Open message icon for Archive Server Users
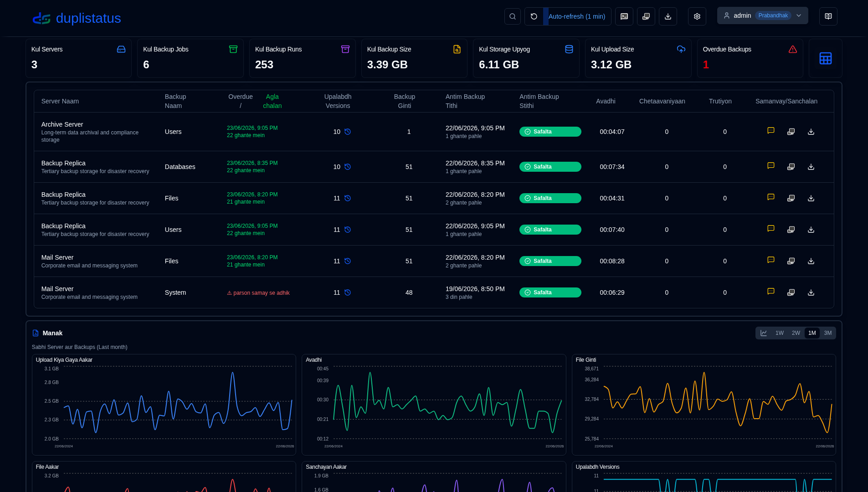The width and height of the screenshot is (868, 492). (x=771, y=131)
